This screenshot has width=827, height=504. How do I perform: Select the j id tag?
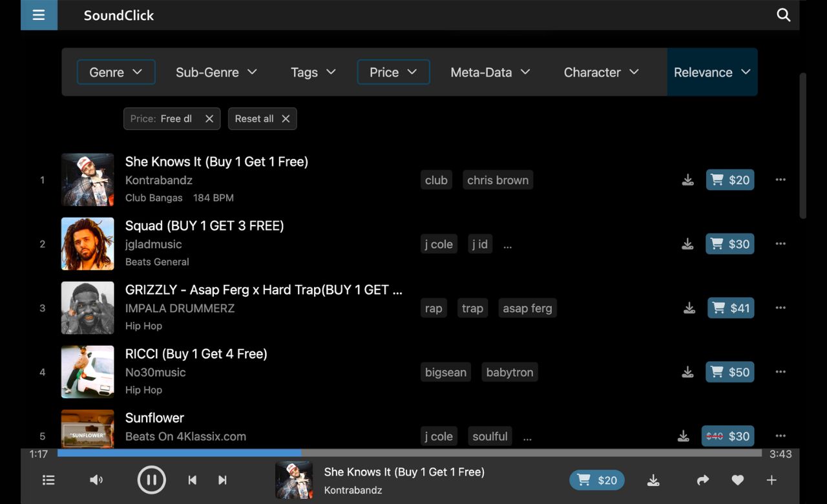click(480, 244)
